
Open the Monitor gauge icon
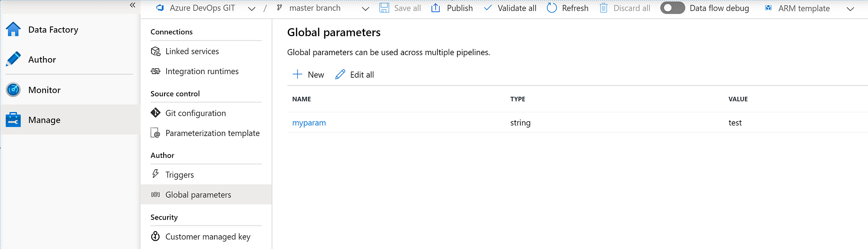(x=13, y=90)
